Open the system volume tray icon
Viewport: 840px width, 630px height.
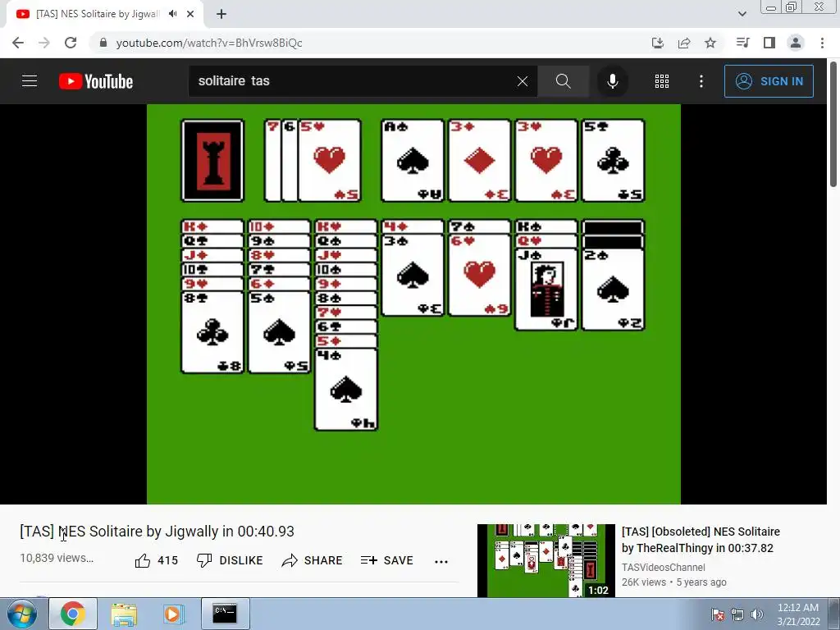pos(756,614)
